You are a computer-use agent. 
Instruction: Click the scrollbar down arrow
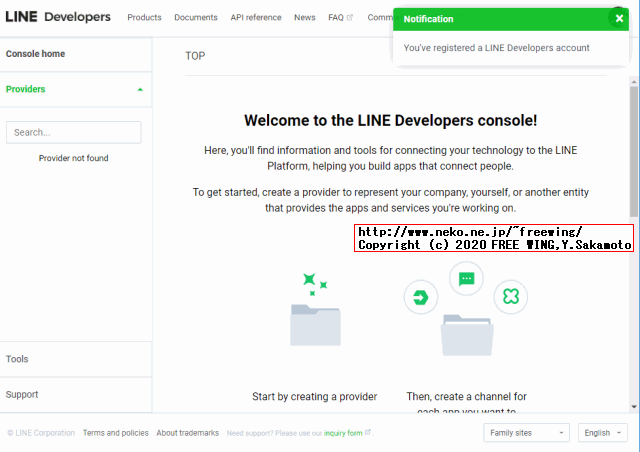(633, 407)
